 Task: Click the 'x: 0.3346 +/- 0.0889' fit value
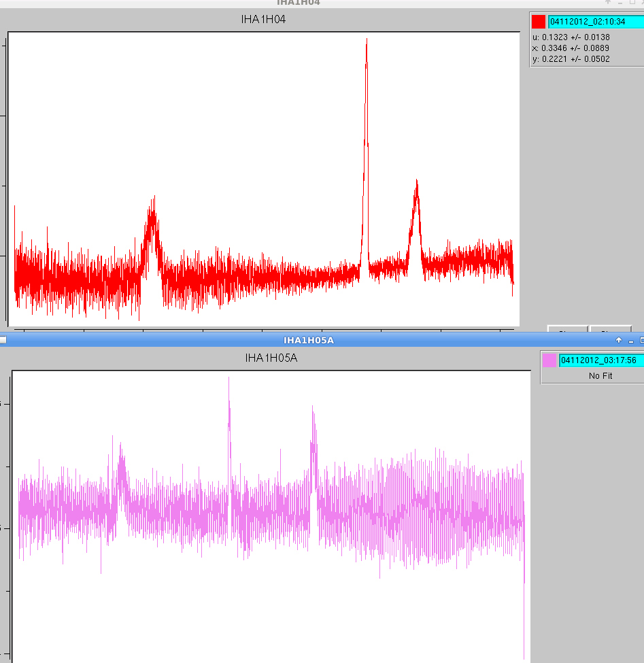coord(571,48)
